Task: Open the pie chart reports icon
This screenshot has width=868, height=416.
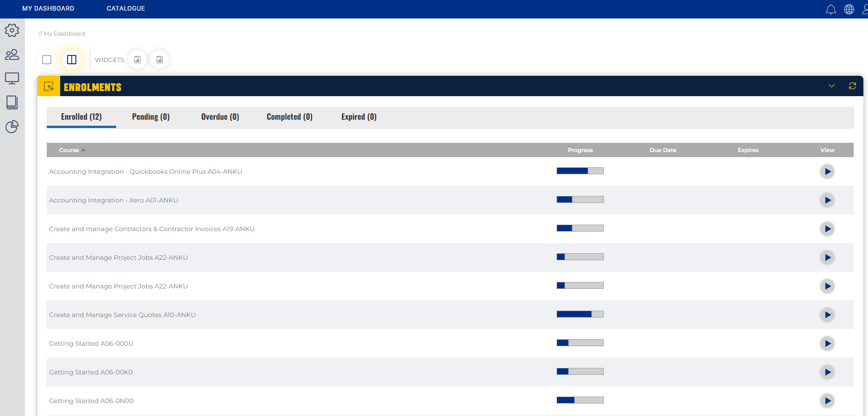Action: click(x=12, y=127)
